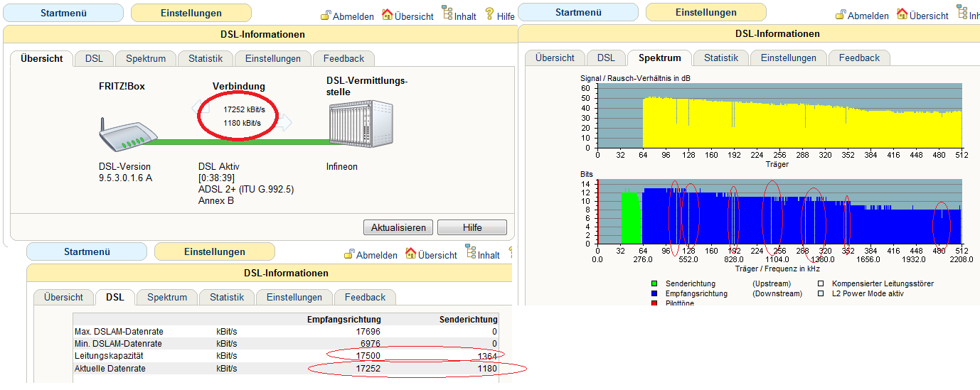Screen dimensions: 980x390
Task: Click Hilfe question mark icon in Übersicht-tab window
Action: (x=489, y=13)
